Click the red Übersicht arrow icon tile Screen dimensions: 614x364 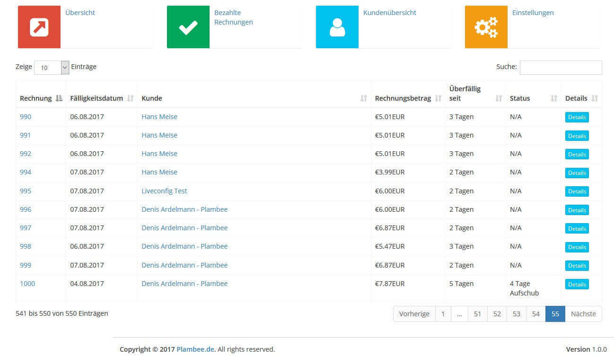[39, 27]
